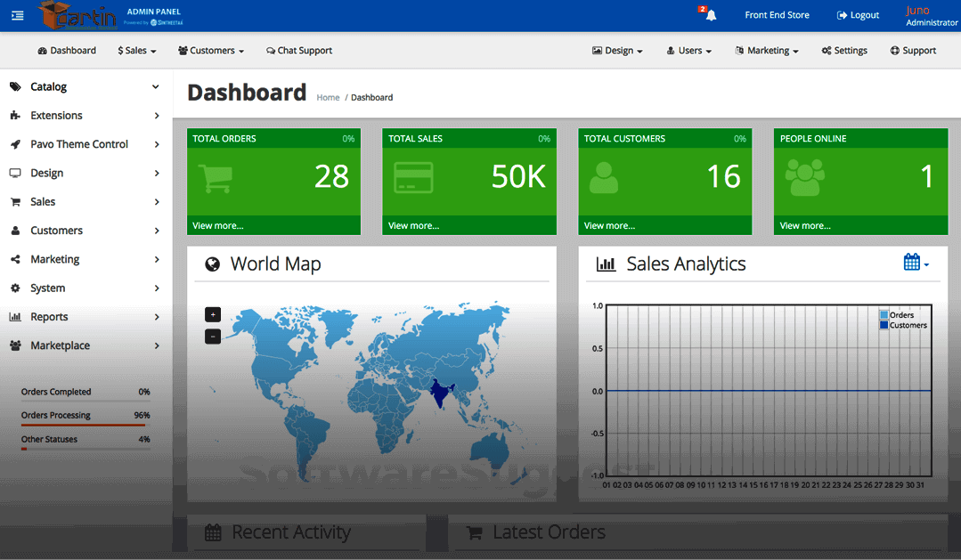Expand the Pavo Theme Control section

coord(79,144)
